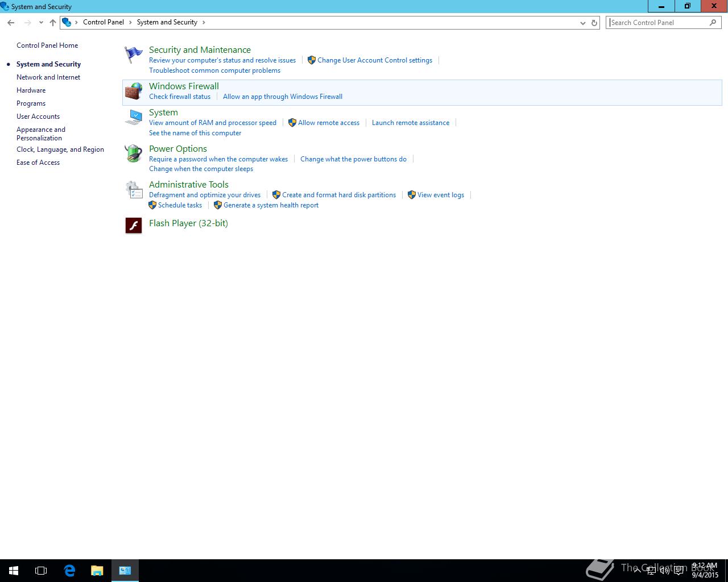728x582 pixels.
Task: Select Network and Internet in the sidebar
Action: (x=48, y=77)
